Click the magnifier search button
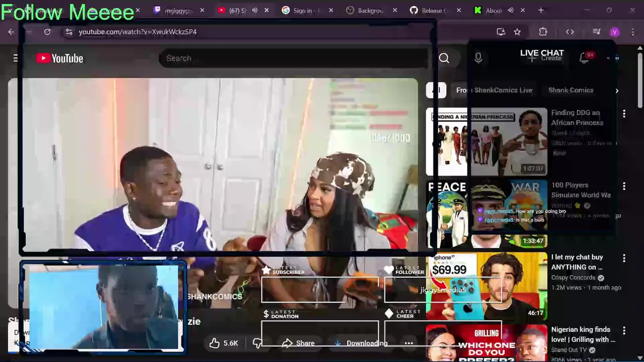The height and width of the screenshot is (362, 644). tap(444, 58)
